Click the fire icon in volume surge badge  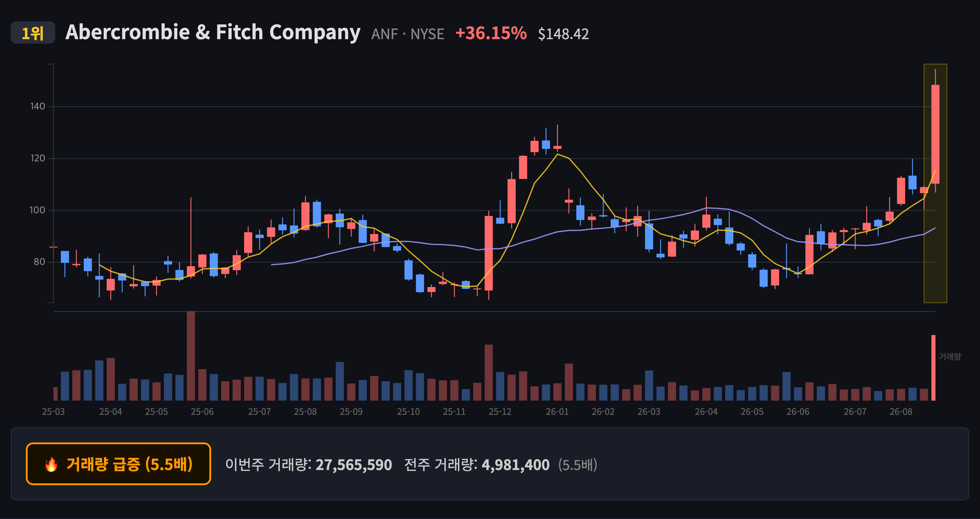51,464
